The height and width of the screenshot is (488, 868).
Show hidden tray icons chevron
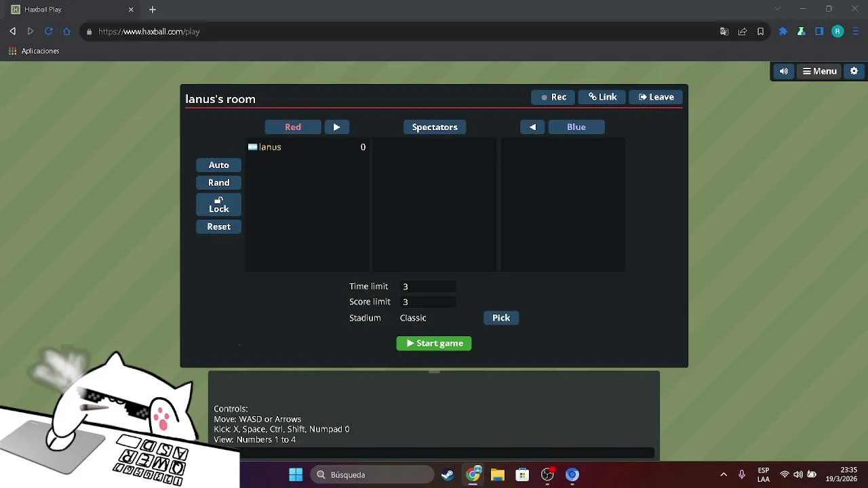click(x=724, y=474)
